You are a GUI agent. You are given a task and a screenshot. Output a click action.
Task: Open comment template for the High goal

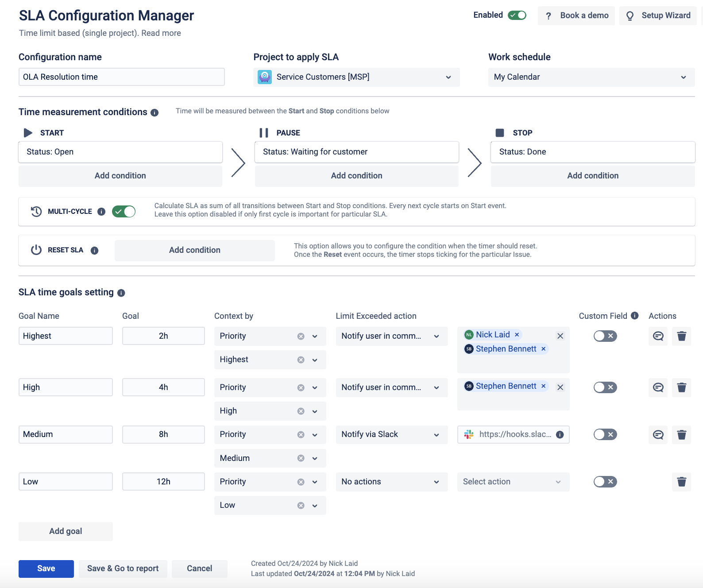click(x=658, y=387)
